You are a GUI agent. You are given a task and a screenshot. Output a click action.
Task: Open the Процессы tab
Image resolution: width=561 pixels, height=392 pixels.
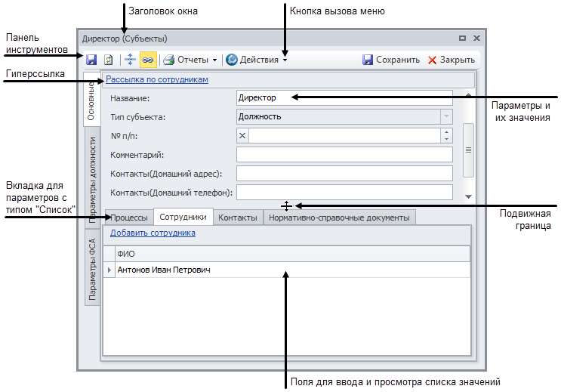click(129, 218)
